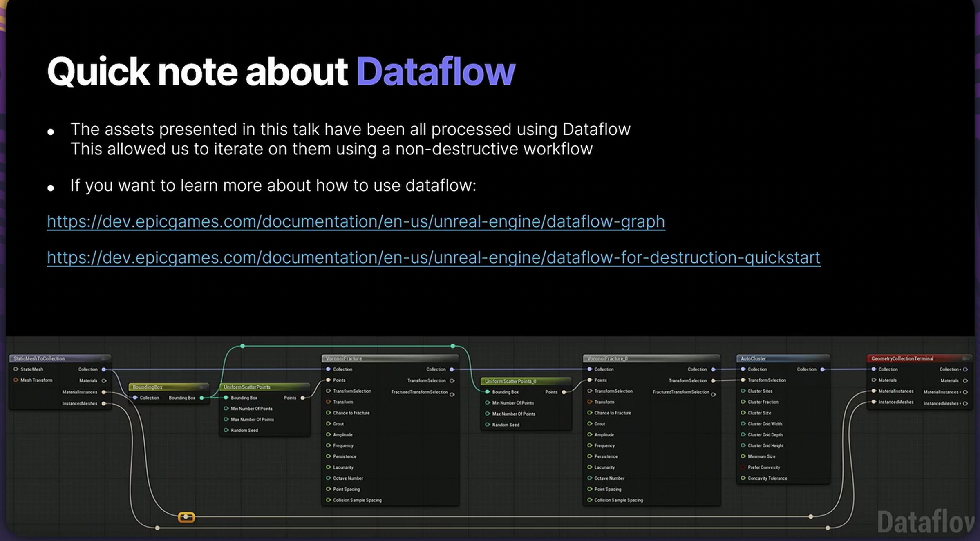Click Cluster Grid Width pin on AutoCluster
This screenshot has height=541, width=980.
pos(743,424)
